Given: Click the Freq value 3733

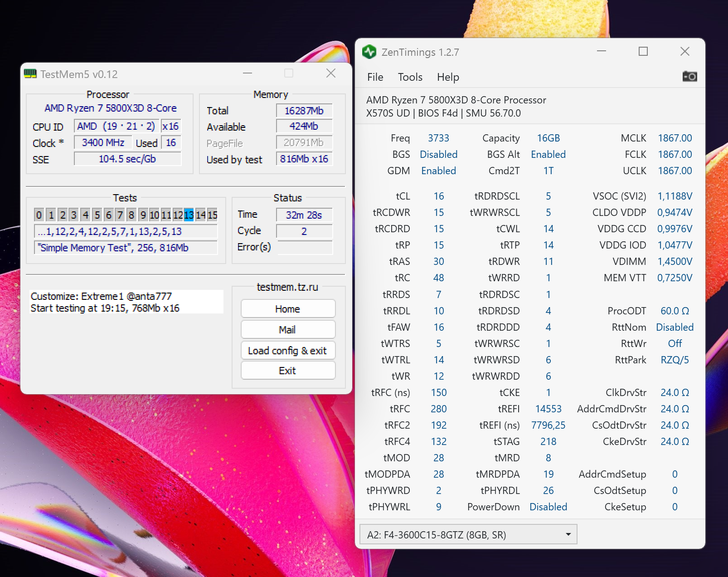Looking at the screenshot, I should click(438, 138).
